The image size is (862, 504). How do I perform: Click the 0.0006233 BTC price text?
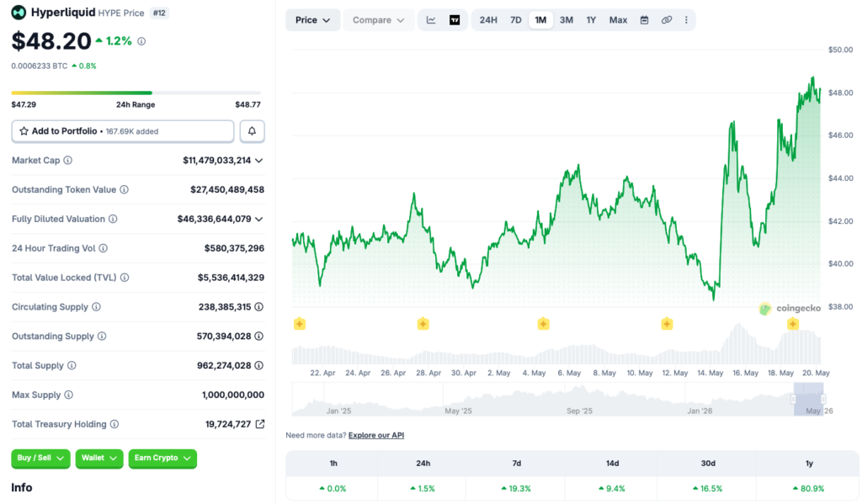pos(40,66)
